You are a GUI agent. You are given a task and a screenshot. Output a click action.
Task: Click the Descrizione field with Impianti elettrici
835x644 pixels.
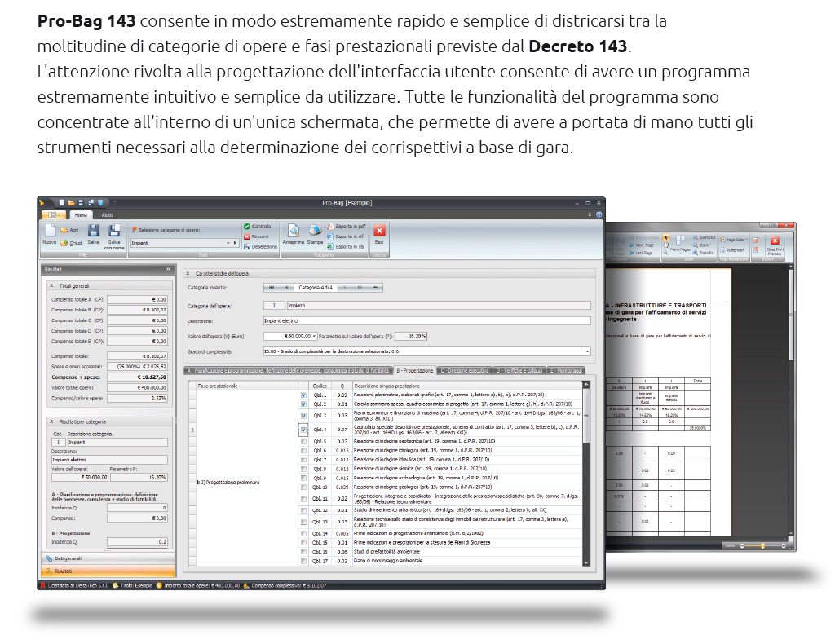pyautogui.click(x=427, y=321)
